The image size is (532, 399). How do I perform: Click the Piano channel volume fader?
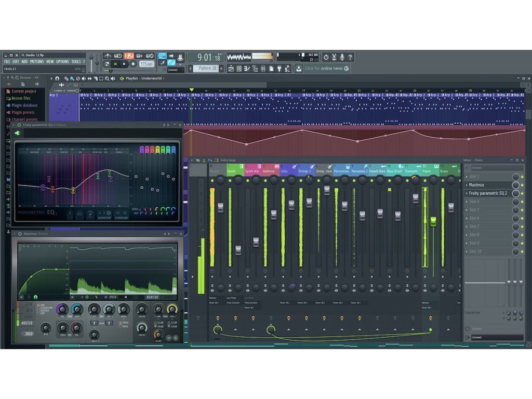pyautogui.click(x=433, y=221)
